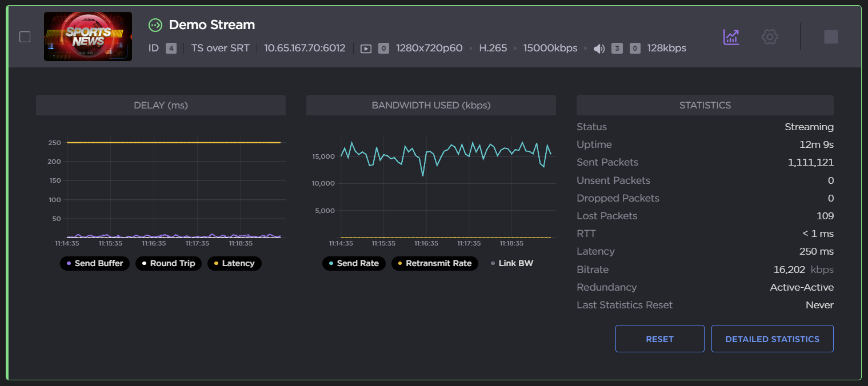Screen dimensions: 868x386
Task: Click the audio track 3 badge
Action: 617,49
